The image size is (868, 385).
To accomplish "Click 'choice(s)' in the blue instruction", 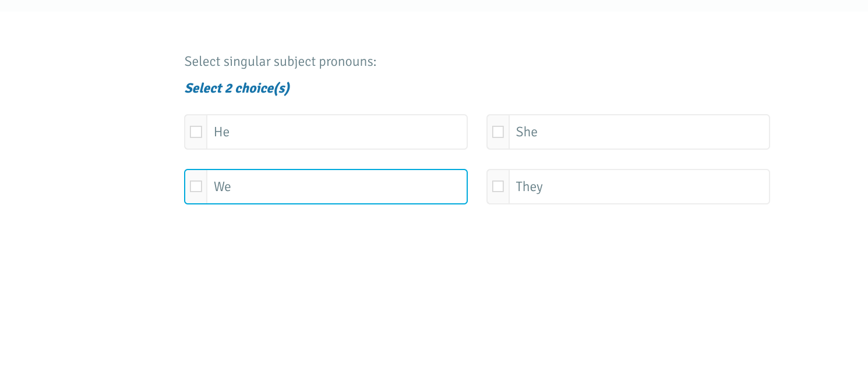I will [263, 89].
